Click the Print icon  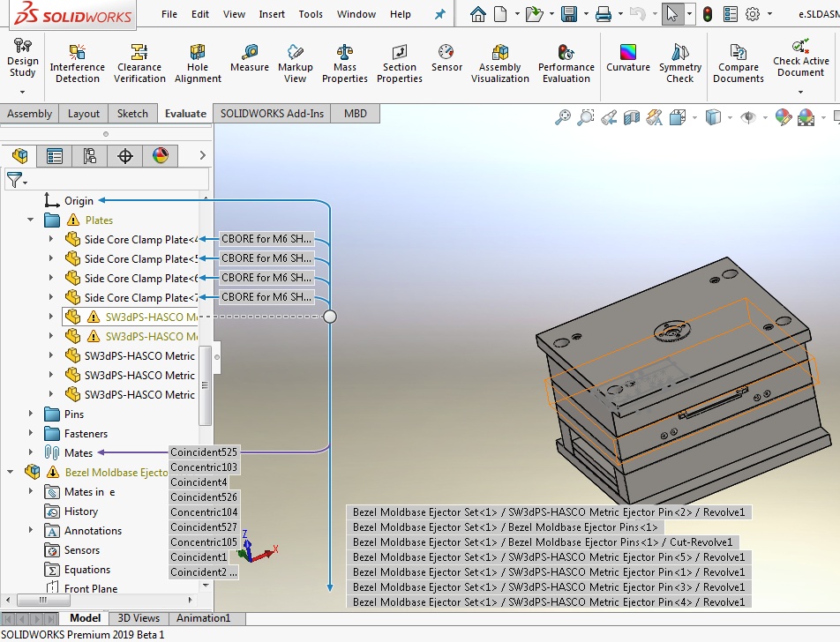pyautogui.click(x=604, y=14)
